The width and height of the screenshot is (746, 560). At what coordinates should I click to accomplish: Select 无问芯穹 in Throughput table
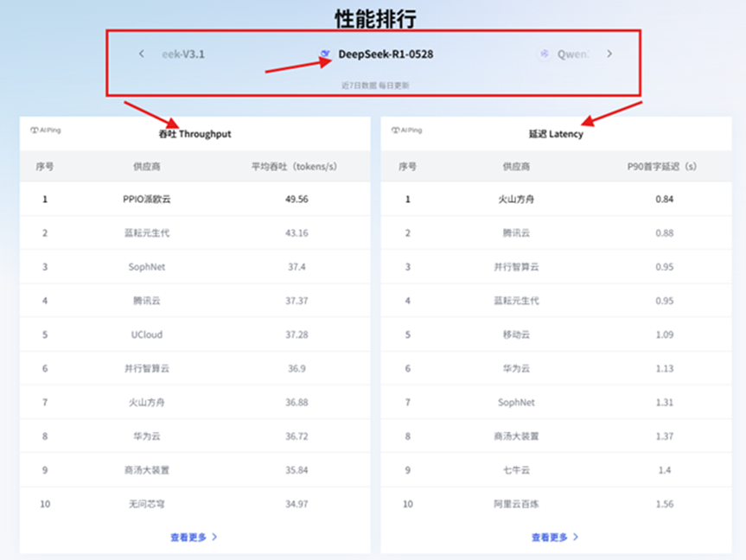coord(147,504)
